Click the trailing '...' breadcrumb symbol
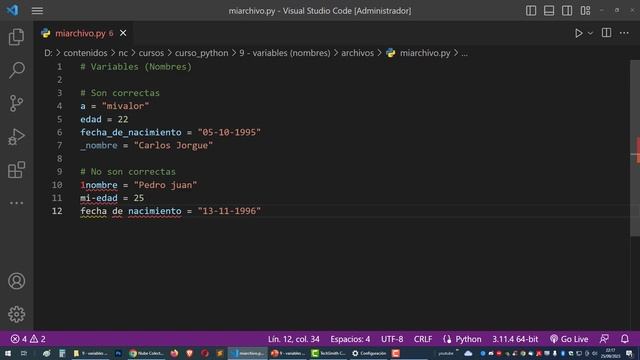 [x=464, y=53]
